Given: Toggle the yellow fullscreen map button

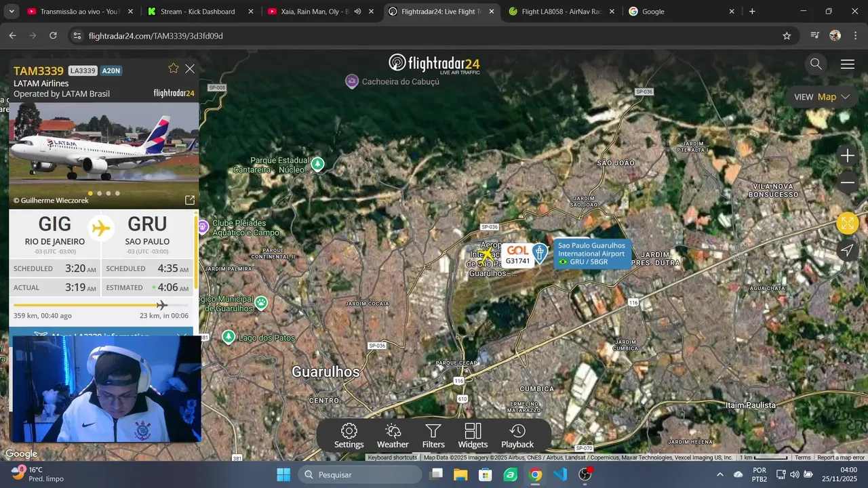Looking at the screenshot, I should coord(848,223).
